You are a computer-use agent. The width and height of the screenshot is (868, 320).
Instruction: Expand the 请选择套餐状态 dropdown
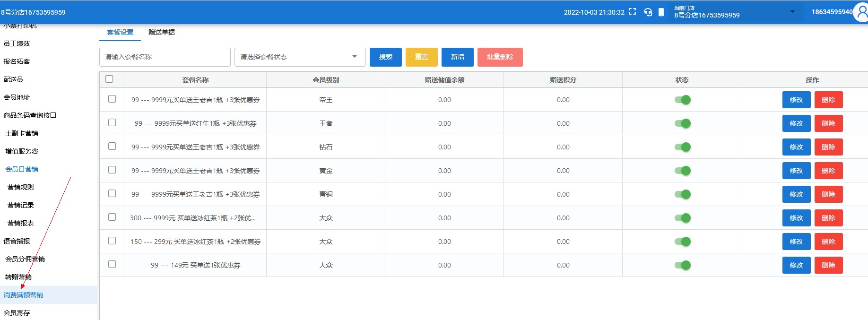pos(300,57)
